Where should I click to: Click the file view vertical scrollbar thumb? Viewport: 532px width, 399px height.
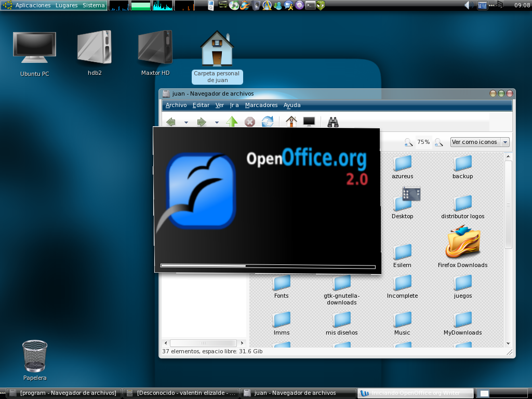tap(508, 205)
